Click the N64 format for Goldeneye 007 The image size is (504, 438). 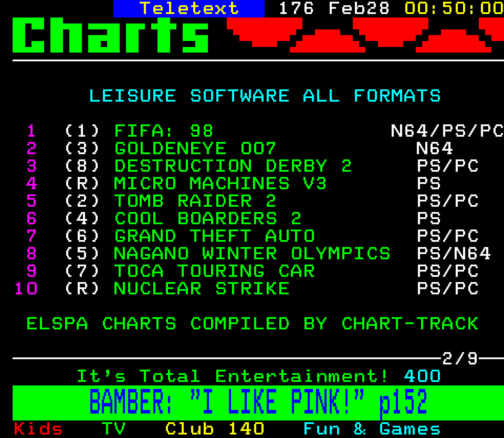pyautogui.click(x=435, y=149)
